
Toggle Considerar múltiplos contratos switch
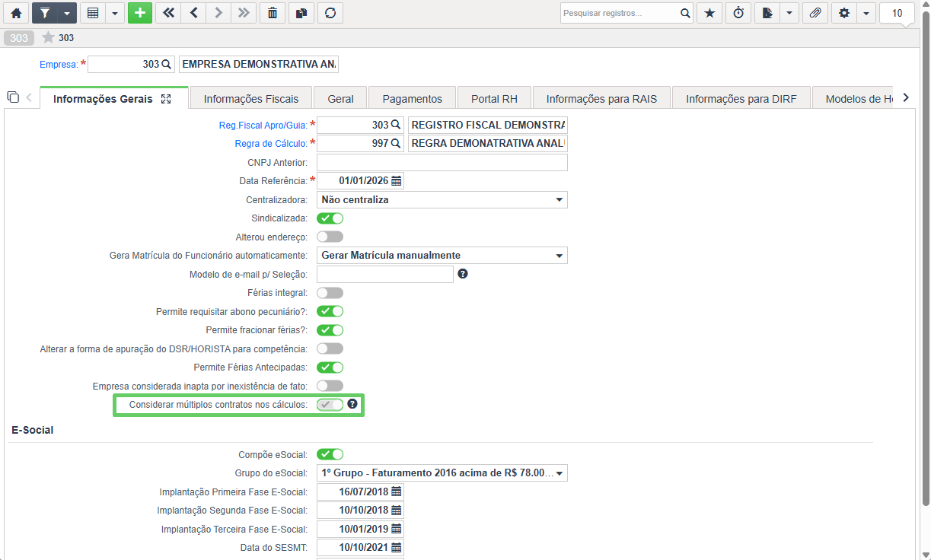tap(330, 405)
